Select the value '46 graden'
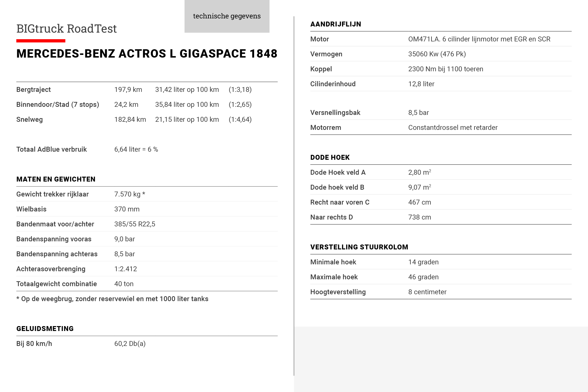Screen dimensions: 588x392 tap(423, 277)
